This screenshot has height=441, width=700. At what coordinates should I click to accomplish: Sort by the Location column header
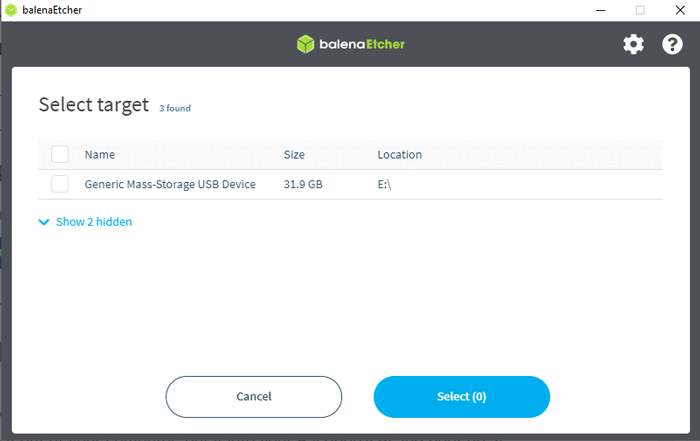[400, 154]
